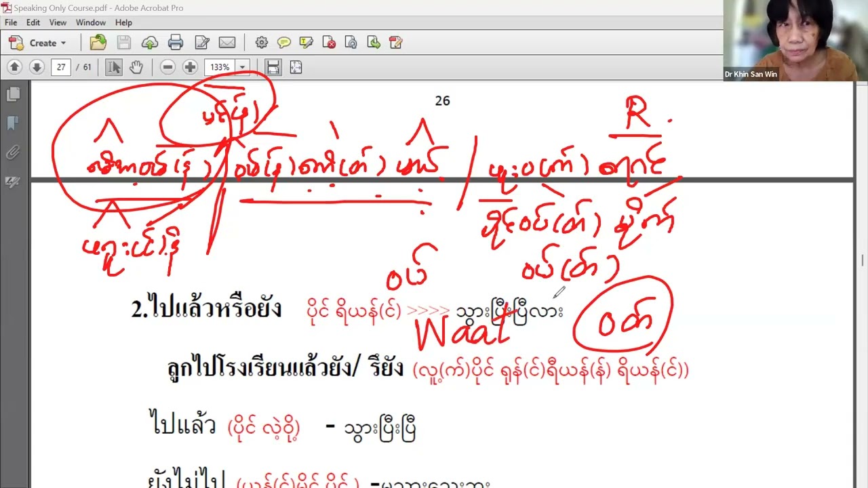Screen dimensions: 868x488
Task: Click the sign document pen icon
Action: 396,43
